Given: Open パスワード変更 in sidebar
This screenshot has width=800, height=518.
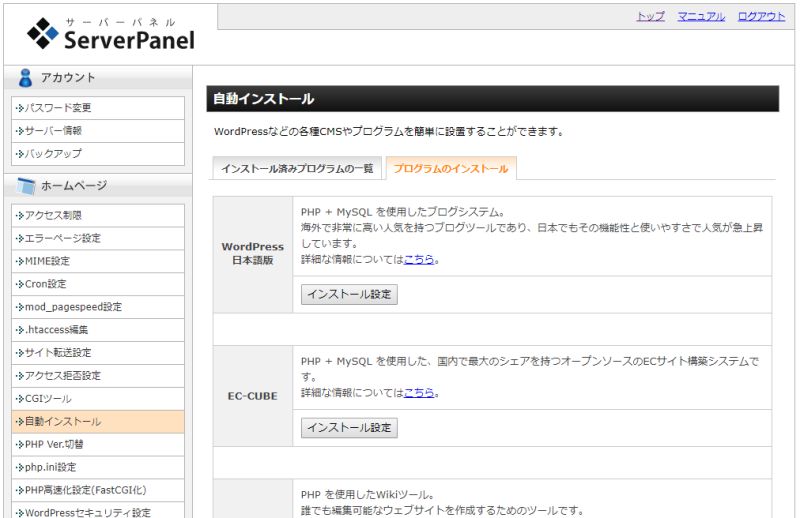Looking at the screenshot, I should (98, 108).
